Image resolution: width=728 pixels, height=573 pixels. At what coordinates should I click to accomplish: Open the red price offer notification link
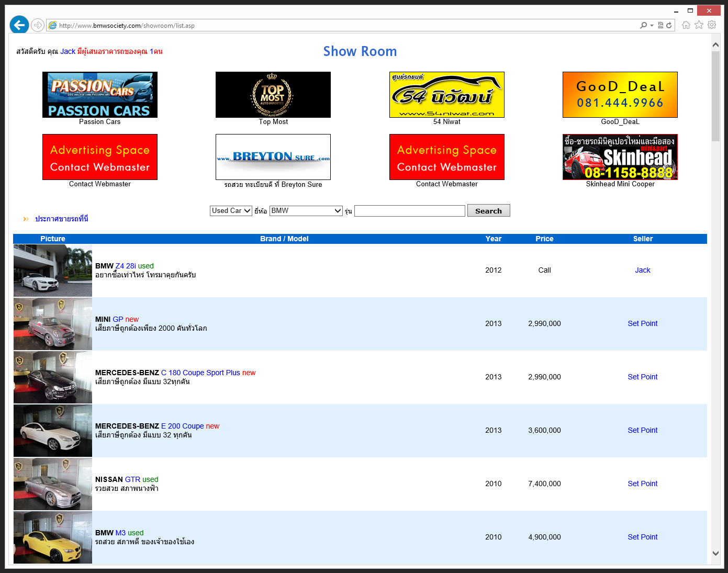[120, 51]
